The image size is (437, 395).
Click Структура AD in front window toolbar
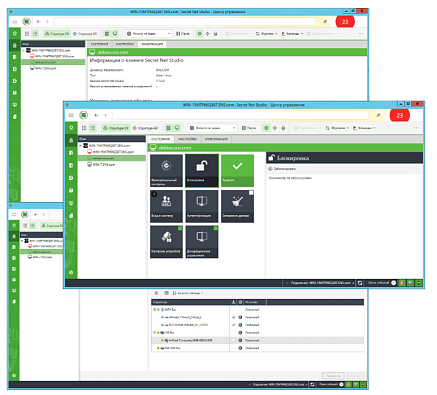(145, 128)
